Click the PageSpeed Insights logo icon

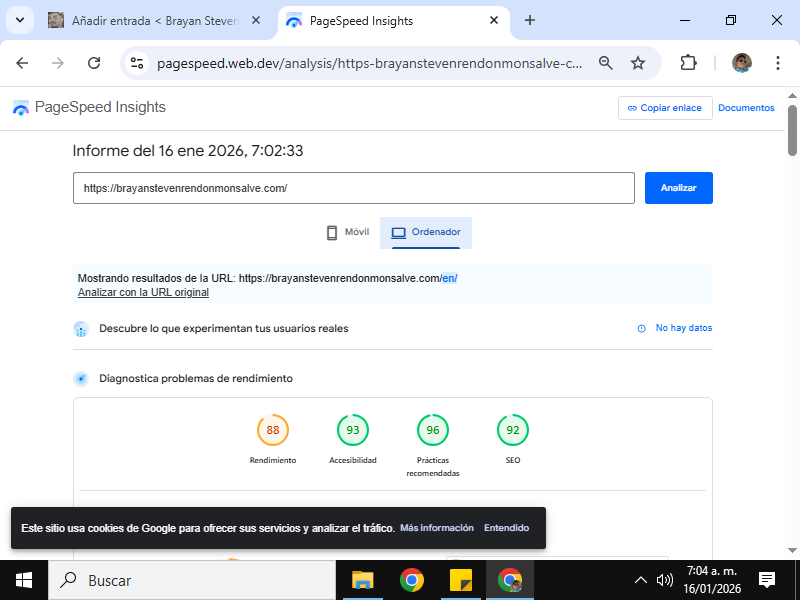click(21, 108)
